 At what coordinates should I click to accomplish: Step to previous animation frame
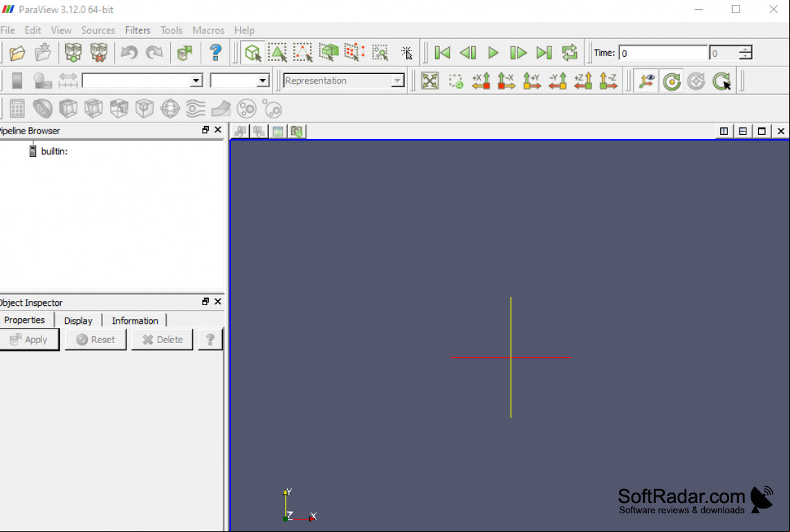[468, 53]
